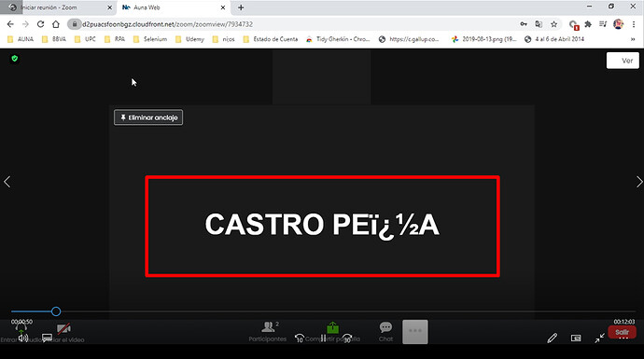This screenshot has width=644, height=359.
Task: Open the Chat panel
Action: coord(385,332)
